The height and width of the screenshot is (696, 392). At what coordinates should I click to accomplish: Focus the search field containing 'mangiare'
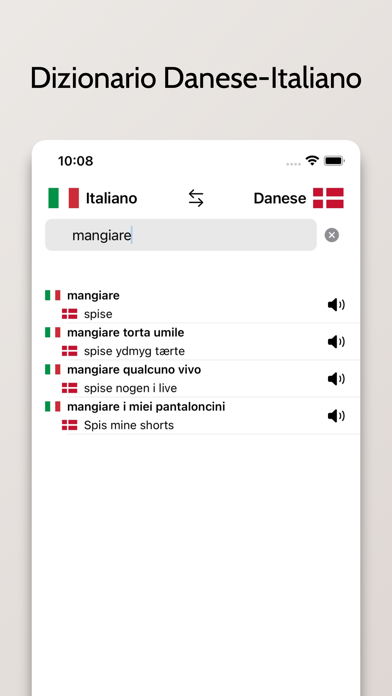181,235
